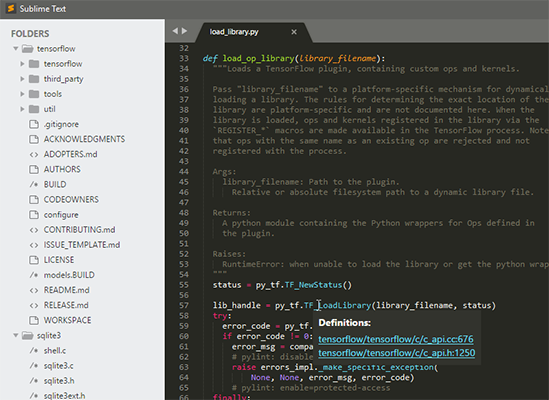Image resolution: width=549 pixels, height=400 pixels.
Task: Click the load_op_library function name
Action: [x=258, y=58]
